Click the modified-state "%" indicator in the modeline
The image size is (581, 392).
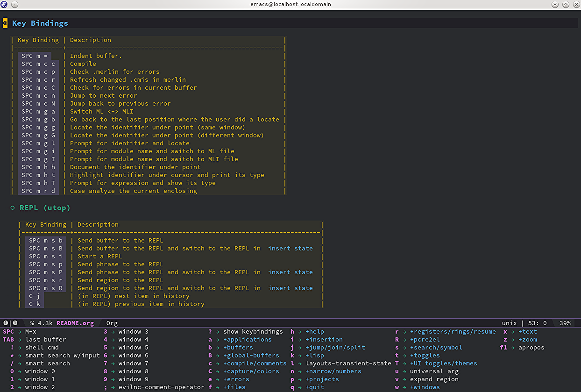click(31, 323)
